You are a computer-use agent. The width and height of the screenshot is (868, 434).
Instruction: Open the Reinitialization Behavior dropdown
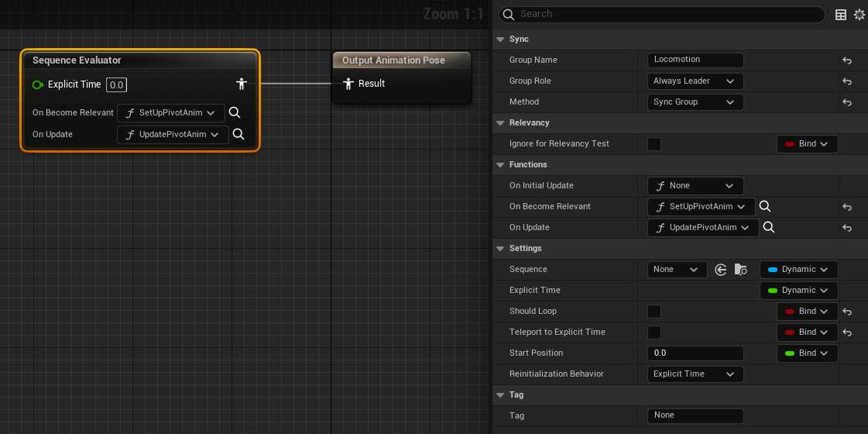(695, 374)
